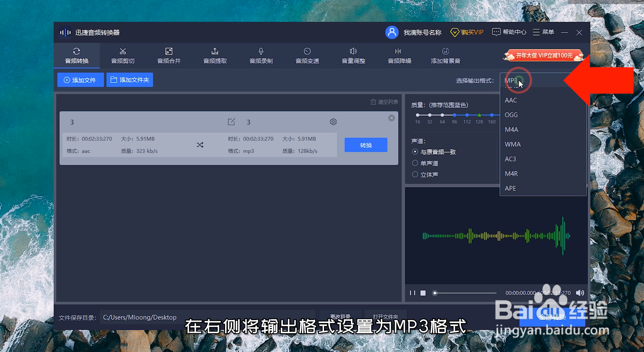The image size is (644, 352).
Task: Click 清空列表 to clear the list
Action: (x=384, y=102)
